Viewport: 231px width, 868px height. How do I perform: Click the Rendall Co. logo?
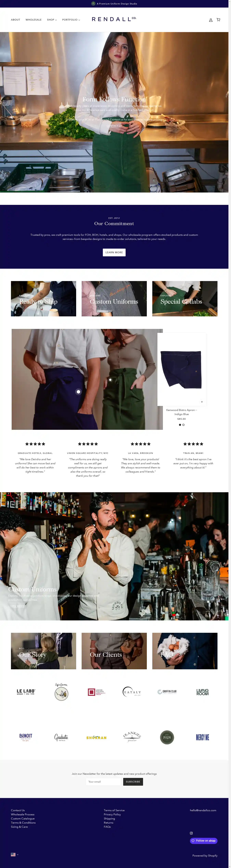(114, 19)
